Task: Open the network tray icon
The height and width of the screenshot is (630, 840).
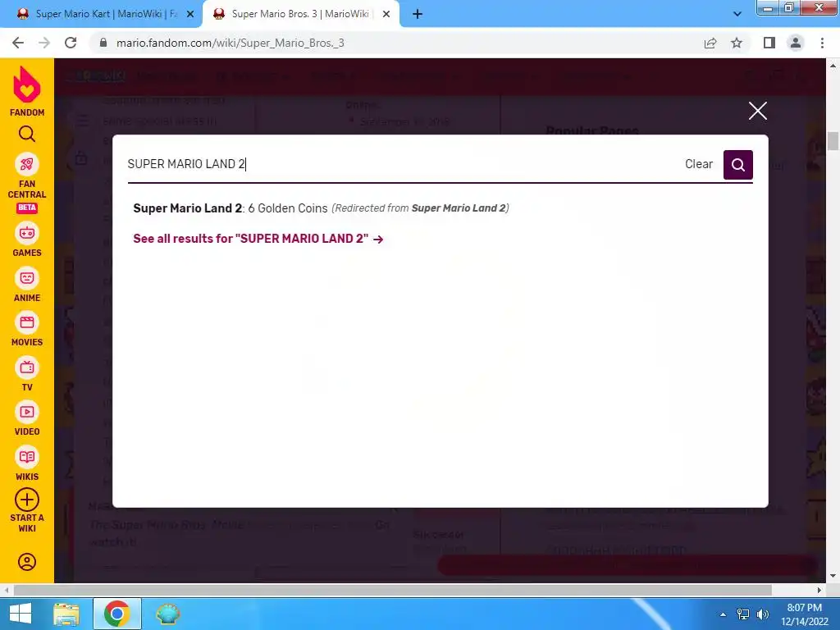Action: [x=743, y=614]
